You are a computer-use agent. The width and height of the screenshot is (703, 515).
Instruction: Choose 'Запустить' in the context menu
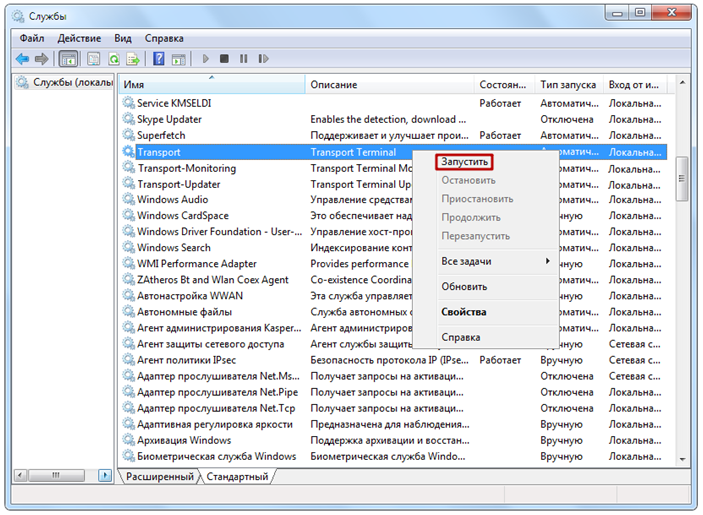pos(464,162)
